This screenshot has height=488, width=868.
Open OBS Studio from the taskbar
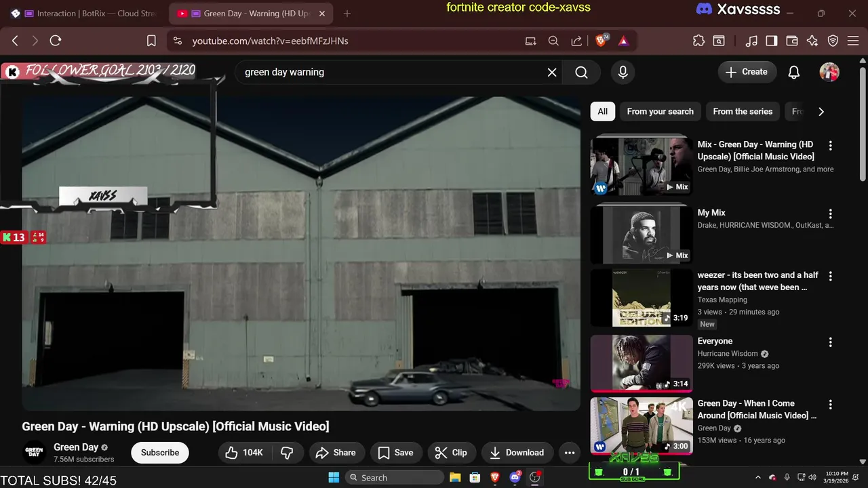coord(535,477)
